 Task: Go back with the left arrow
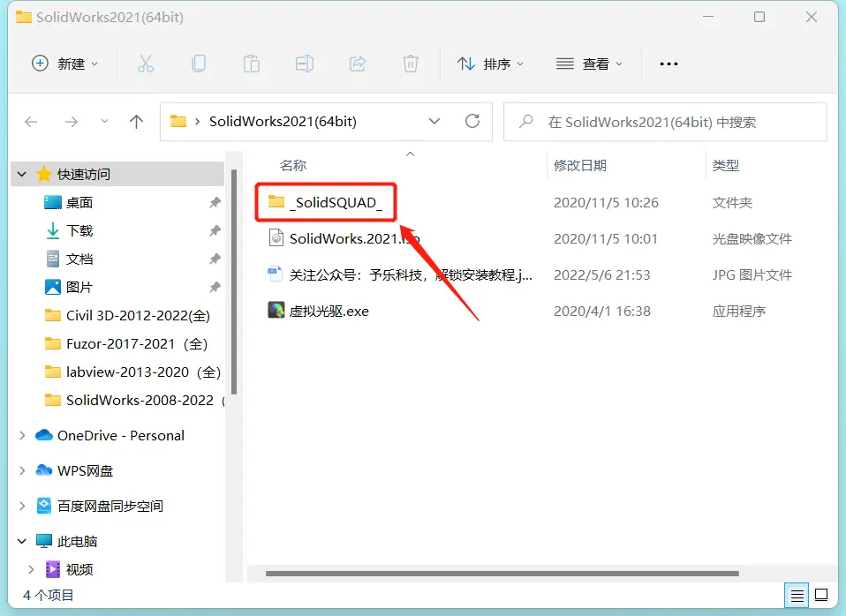point(31,122)
